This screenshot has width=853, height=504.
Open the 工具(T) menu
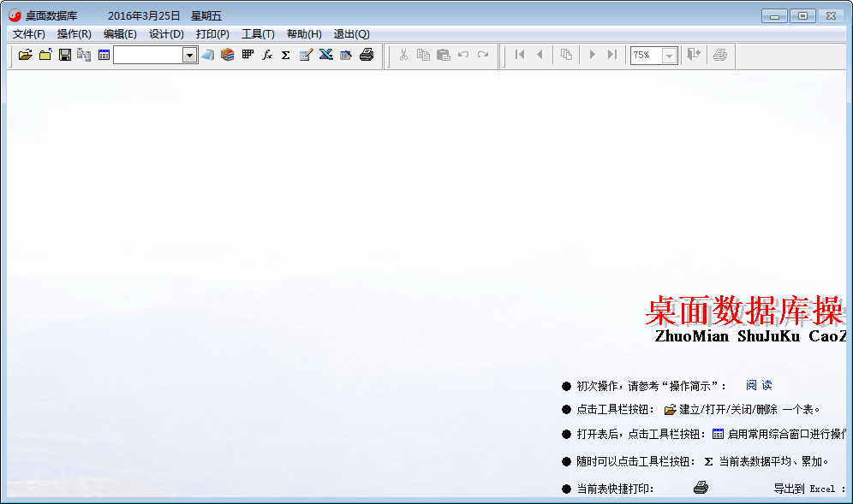258,34
